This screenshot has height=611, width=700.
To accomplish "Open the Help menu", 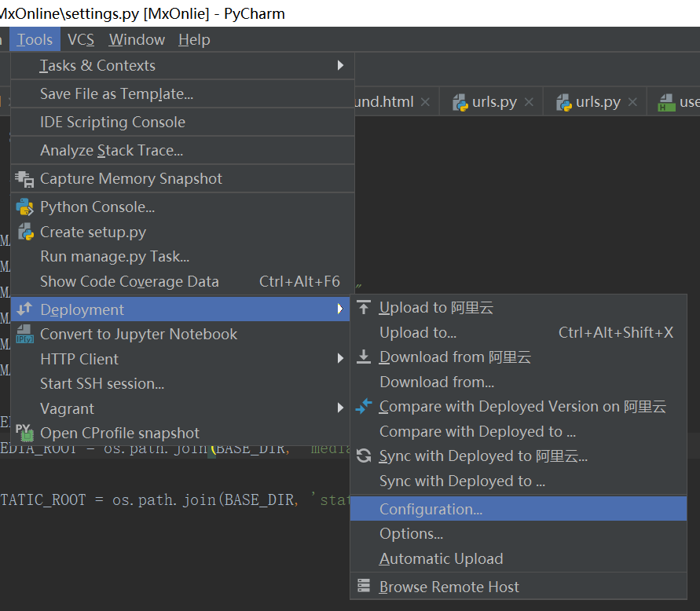I will [194, 40].
